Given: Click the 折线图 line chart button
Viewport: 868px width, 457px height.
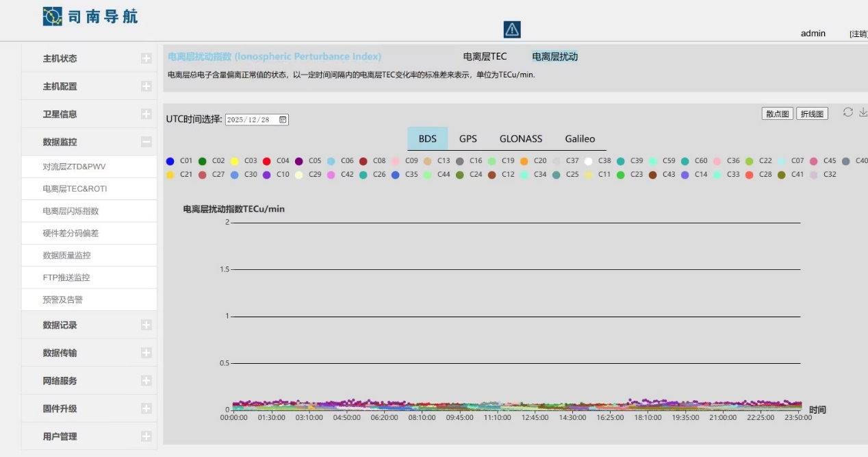Looking at the screenshot, I should tap(812, 114).
